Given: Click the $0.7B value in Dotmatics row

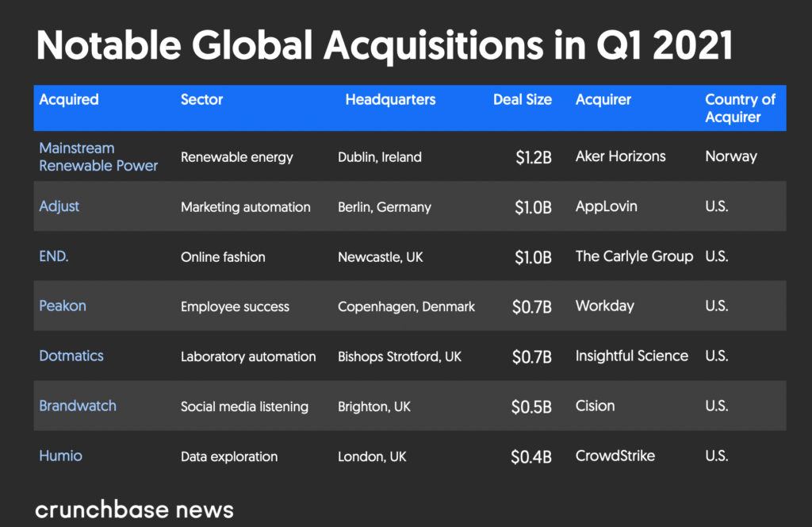Looking at the screenshot, I should tap(532, 357).
